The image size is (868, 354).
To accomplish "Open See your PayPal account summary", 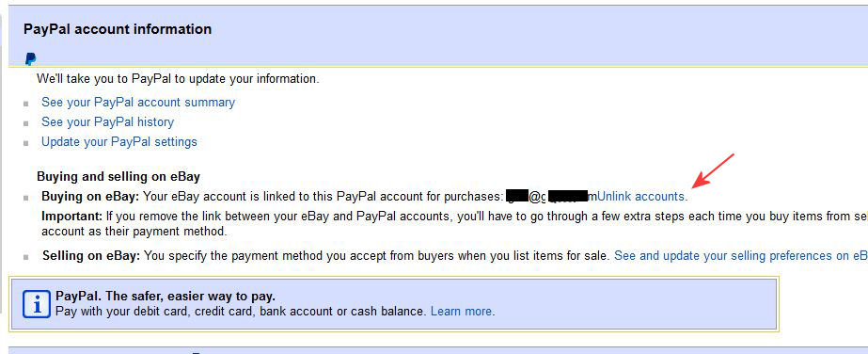I will click(138, 103).
